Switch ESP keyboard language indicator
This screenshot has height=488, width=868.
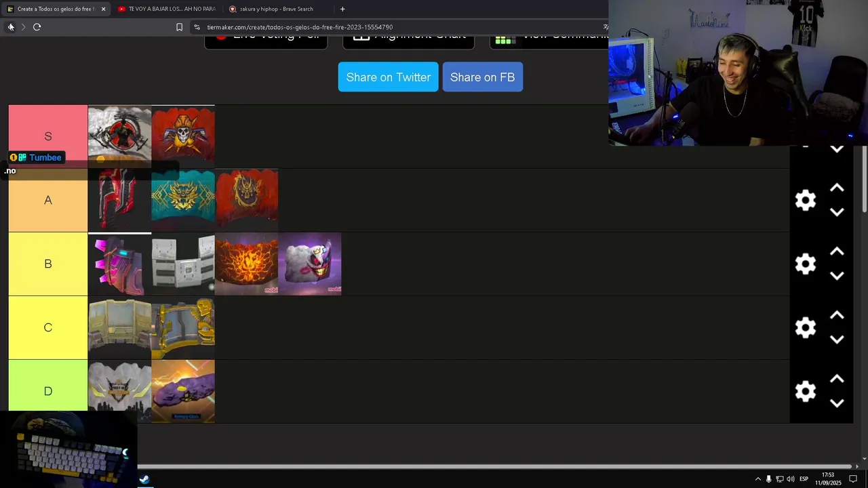pyautogui.click(x=804, y=479)
